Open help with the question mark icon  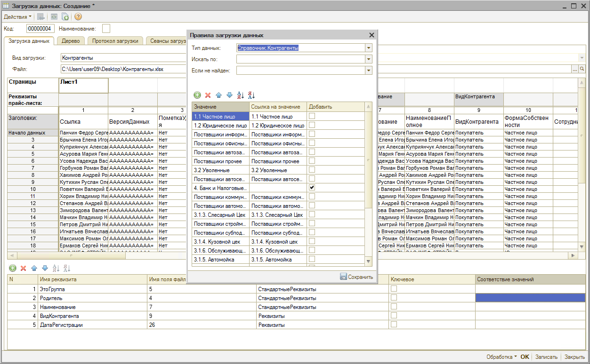pyautogui.click(x=78, y=17)
